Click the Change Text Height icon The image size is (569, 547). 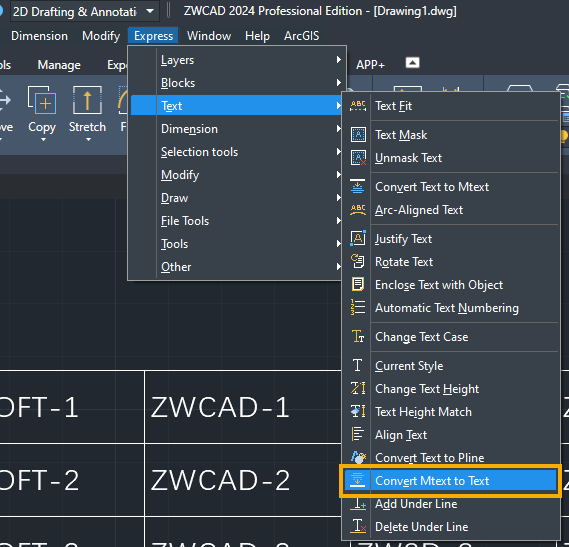(358, 388)
